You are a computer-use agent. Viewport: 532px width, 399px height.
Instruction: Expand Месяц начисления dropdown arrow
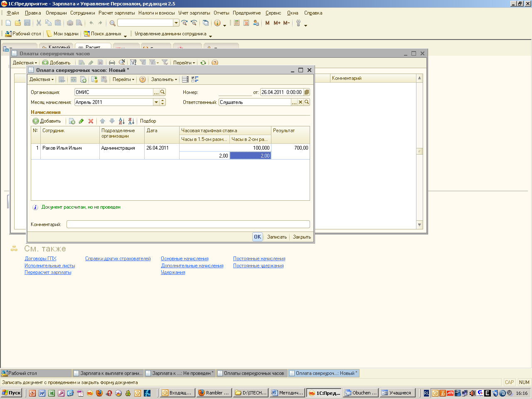[156, 102]
